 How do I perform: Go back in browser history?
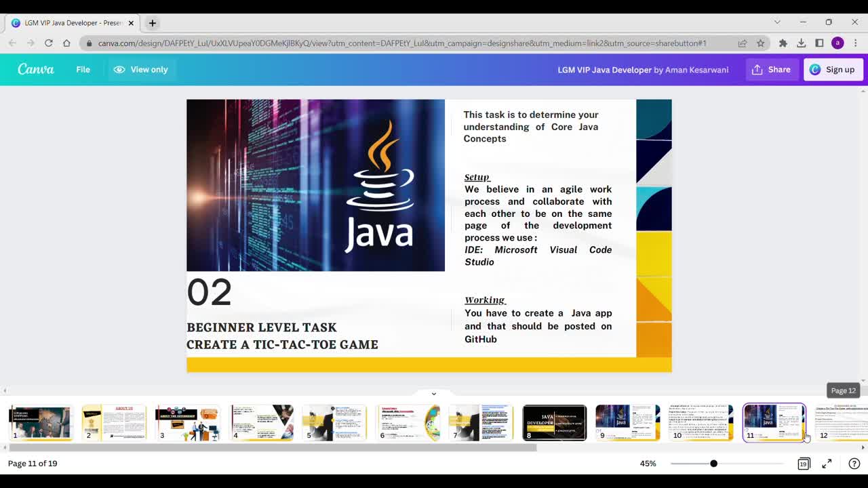[x=12, y=43]
